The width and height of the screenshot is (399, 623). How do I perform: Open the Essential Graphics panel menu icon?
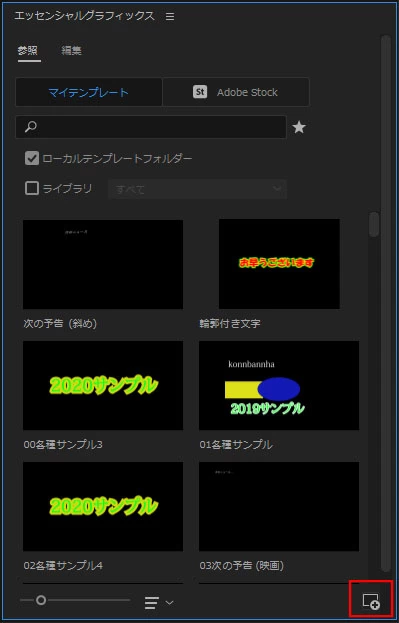click(x=170, y=17)
